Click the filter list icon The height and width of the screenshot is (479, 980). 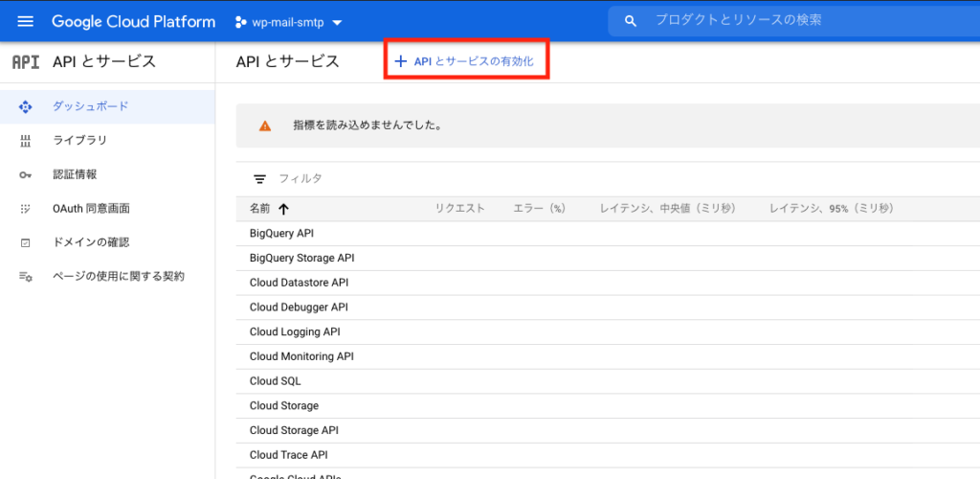tap(259, 179)
